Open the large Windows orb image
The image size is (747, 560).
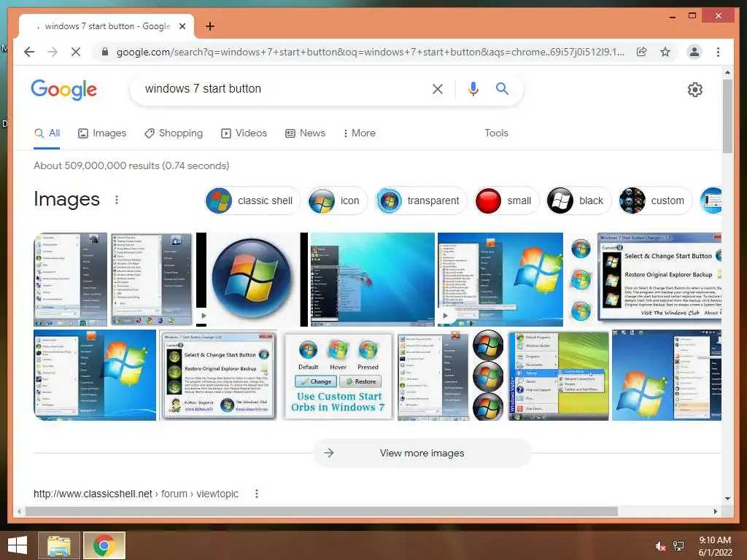pyautogui.click(x=252, y=279)
